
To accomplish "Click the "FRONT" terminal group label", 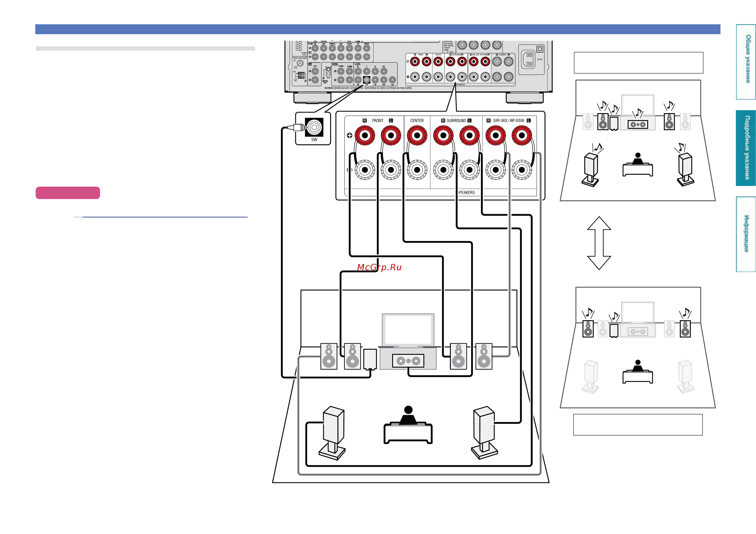I will 378,121.
